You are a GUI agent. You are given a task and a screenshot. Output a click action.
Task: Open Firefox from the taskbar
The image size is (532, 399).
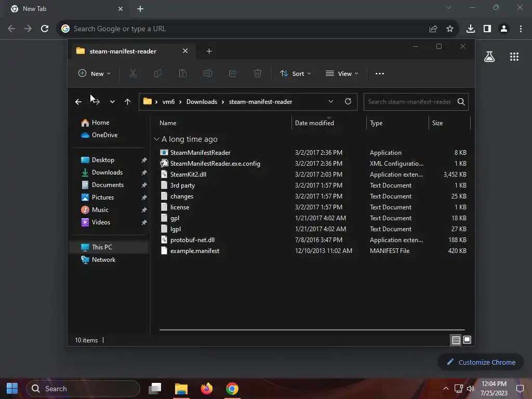[x=206, y=389]
